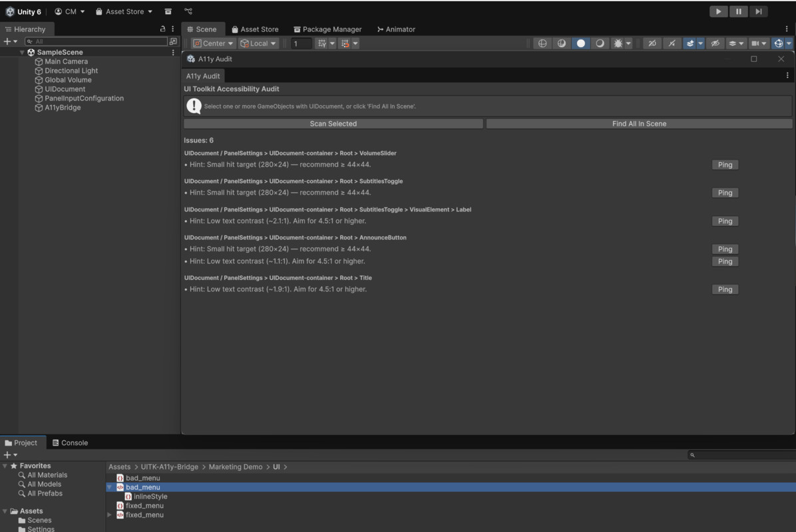Open the Unity inbox tray icon

(x=168, y=11)
